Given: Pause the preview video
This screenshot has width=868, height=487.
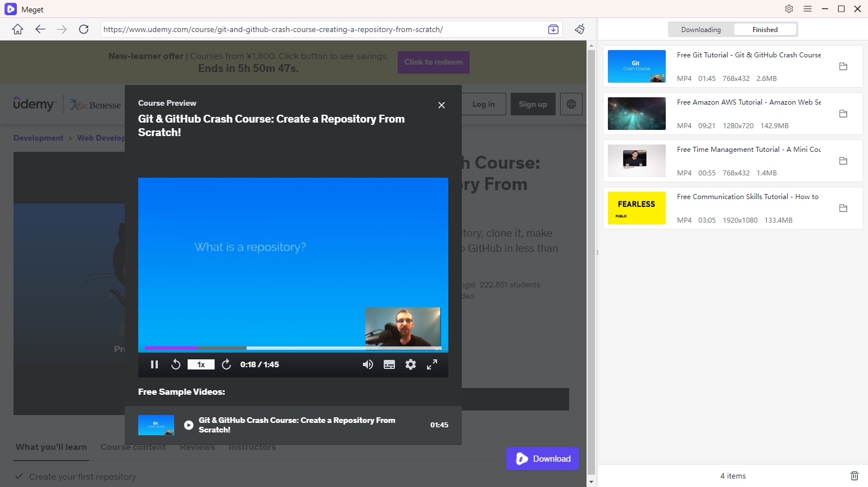Looking at the screenshot, I should 154,364.
